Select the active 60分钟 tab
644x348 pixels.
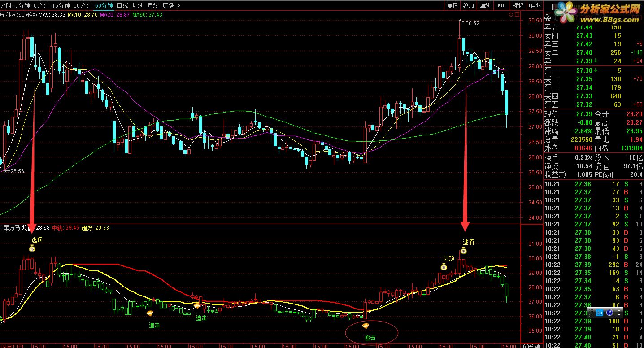(104, 5)
